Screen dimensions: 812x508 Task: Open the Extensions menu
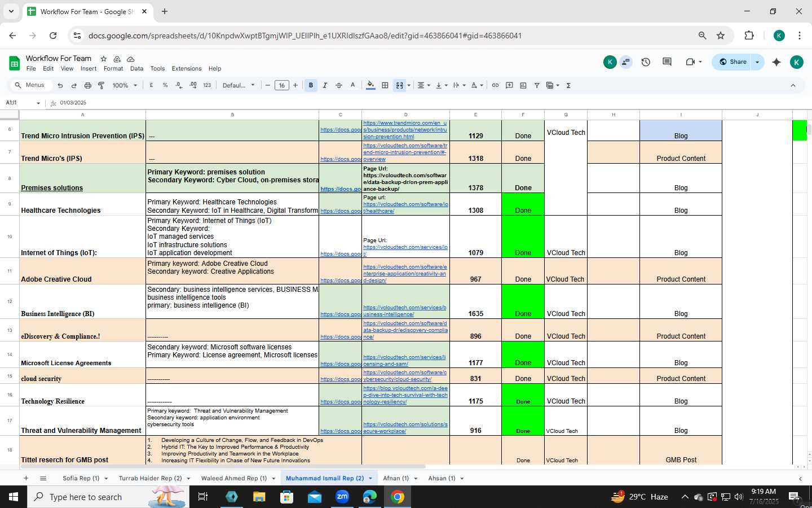(187, 68)
